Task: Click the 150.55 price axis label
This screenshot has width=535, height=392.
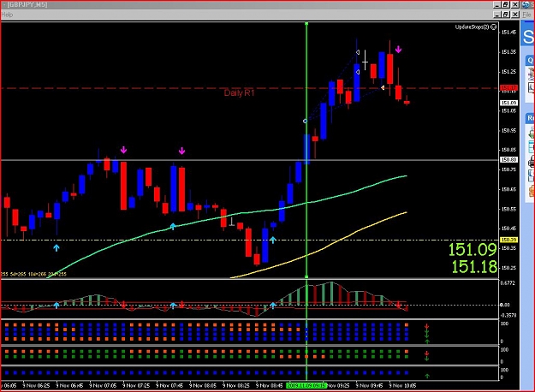Action: click(508, 209)
